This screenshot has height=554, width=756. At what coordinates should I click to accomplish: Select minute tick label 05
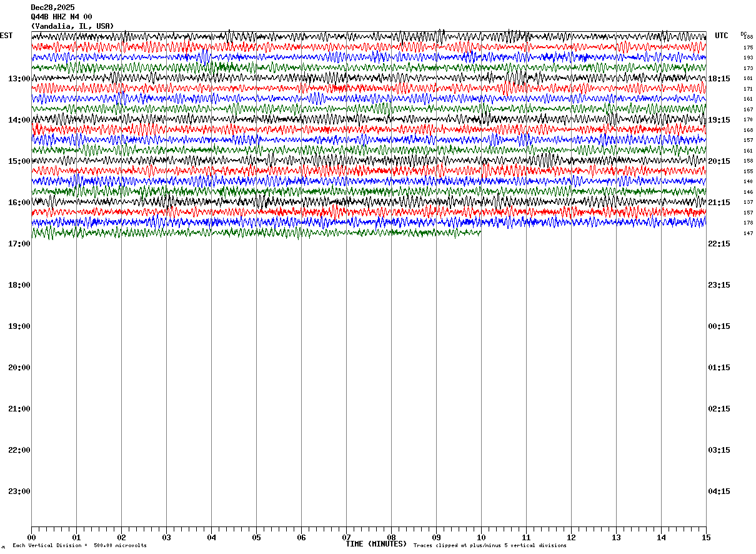[x=256, y=538]
